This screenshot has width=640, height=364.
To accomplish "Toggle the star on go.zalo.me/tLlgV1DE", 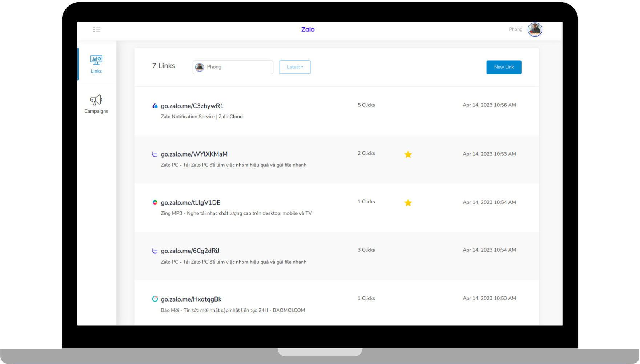I will tap(408, 203).
